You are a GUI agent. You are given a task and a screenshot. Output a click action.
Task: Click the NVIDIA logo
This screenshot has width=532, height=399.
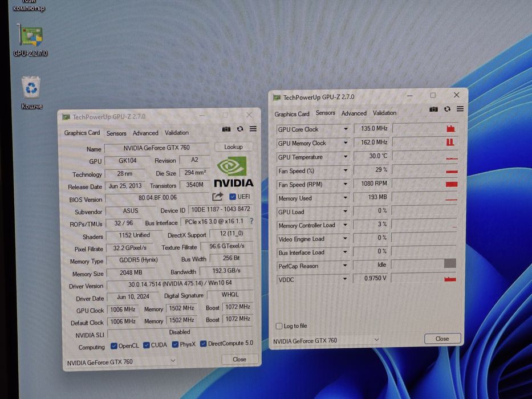tap(233, 172)
